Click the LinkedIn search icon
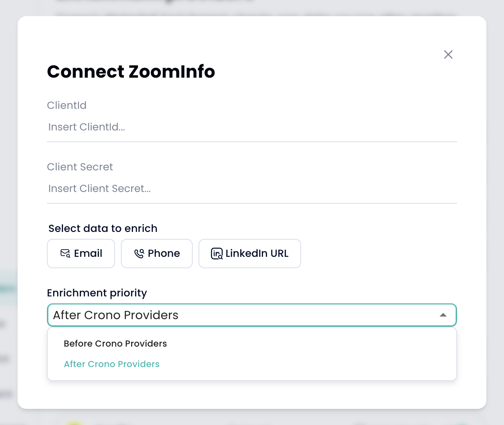The height and width of the screenshot is (425, 504). [x=217, y=254]
